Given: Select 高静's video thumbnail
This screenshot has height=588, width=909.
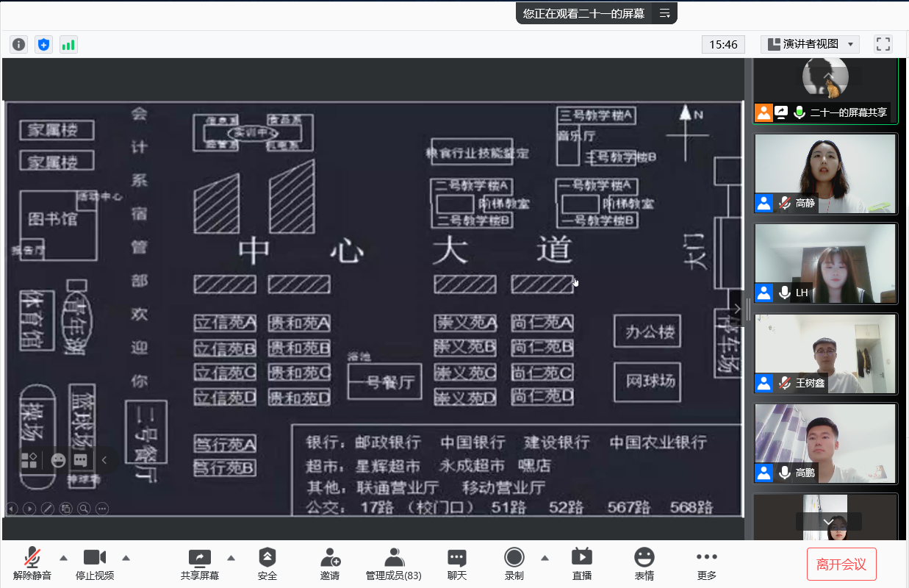Looking at the screenshot, I should 825,173.
